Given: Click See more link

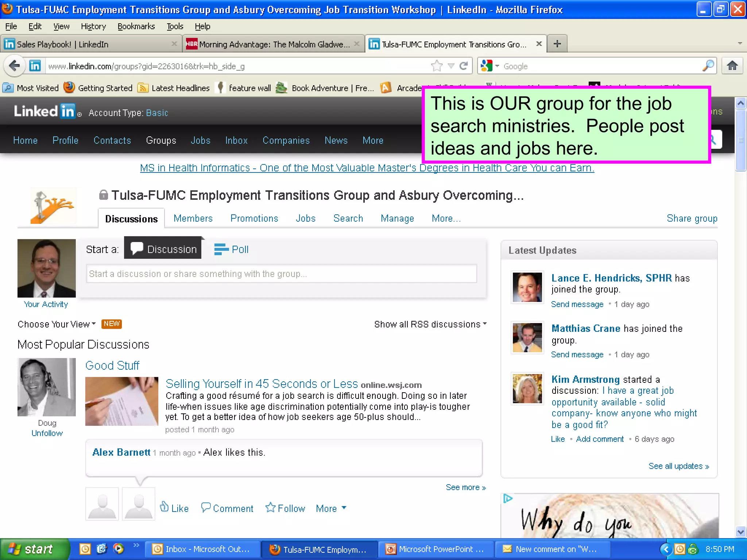Looking at the screenshot, I should (x=466, y=487).
